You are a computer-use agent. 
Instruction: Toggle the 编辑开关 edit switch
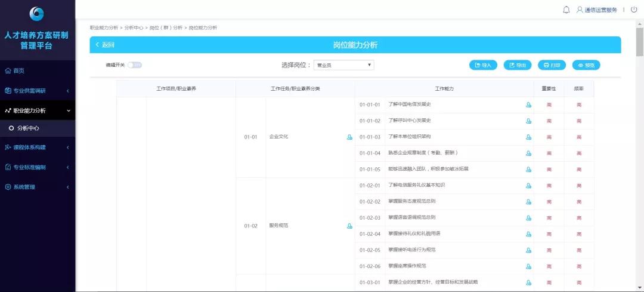click(134, 65)
